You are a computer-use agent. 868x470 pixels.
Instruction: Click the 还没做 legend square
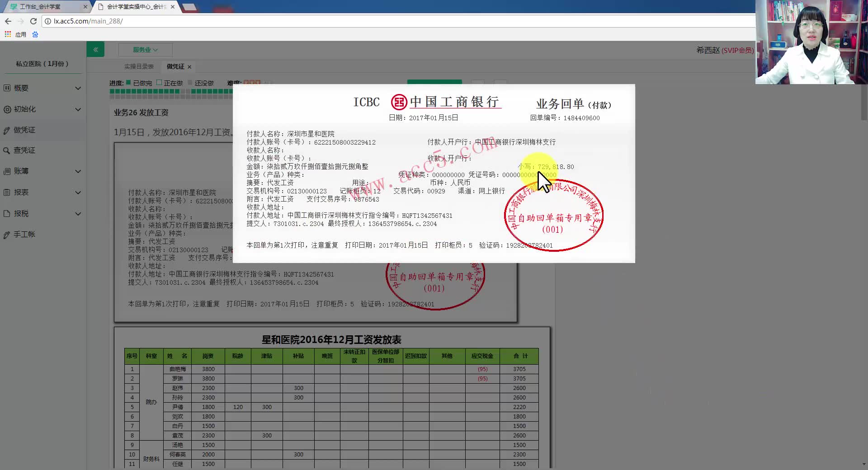(190, 83)
